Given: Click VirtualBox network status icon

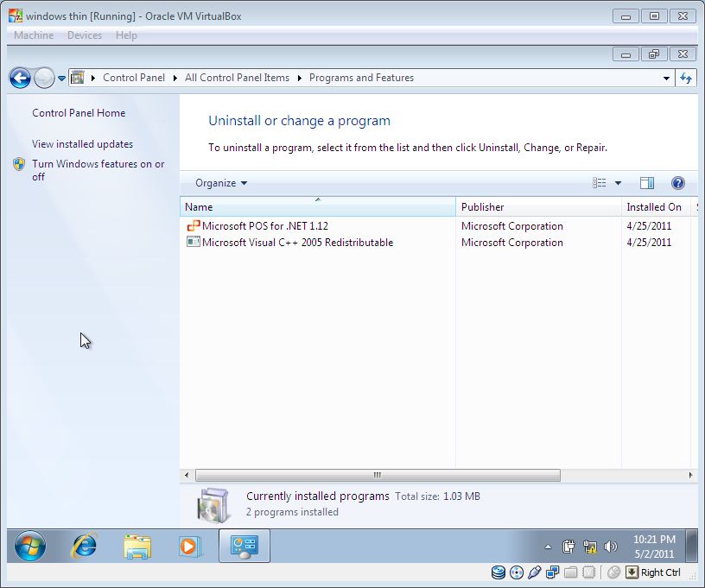Looking at the screenshot, I should pos(553,572).
